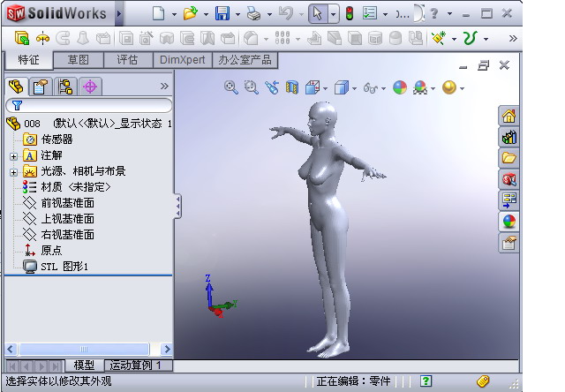Click the tree filter input field

88,106
